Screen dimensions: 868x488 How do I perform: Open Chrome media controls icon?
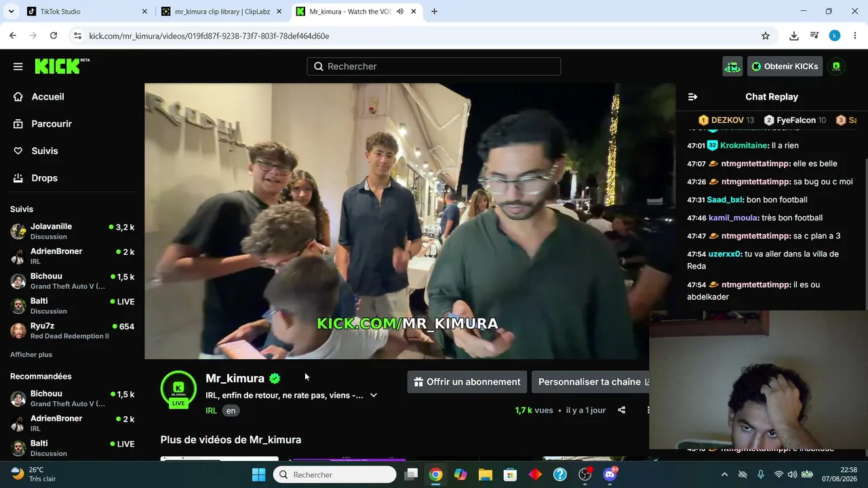(x=814, y=36)
